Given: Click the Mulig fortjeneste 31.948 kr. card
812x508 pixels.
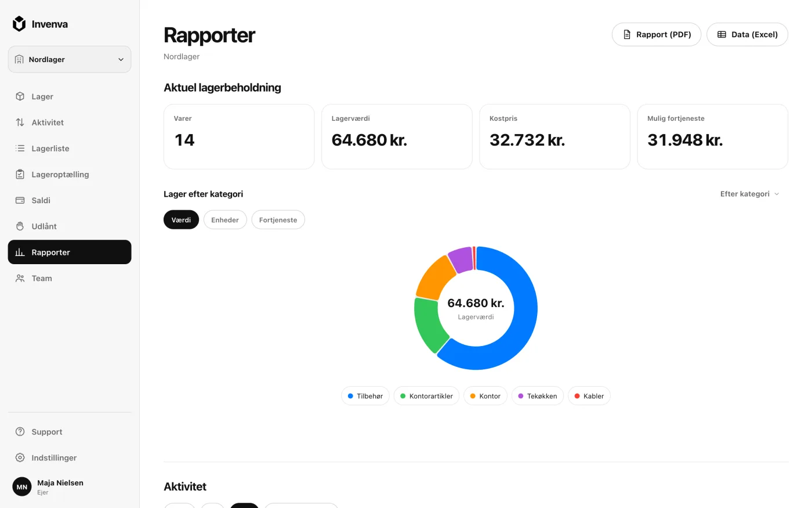Looking at the screenshot, I should 712,136.
